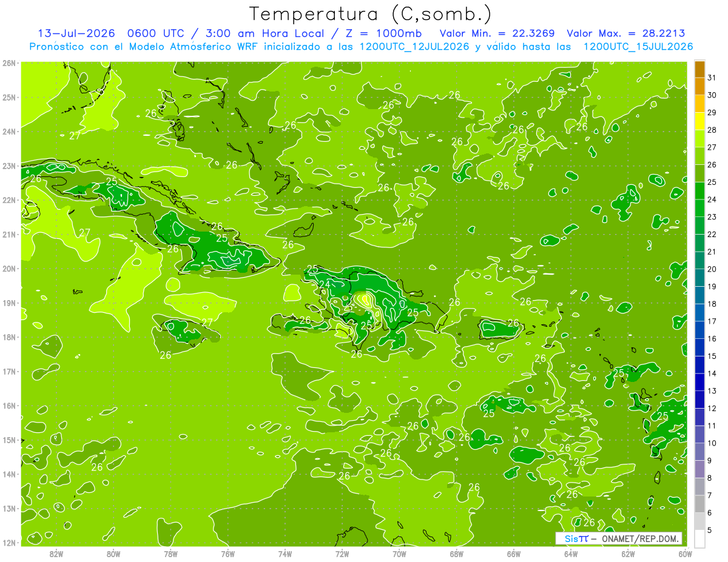Click the "70W" longitude axis label
This screenshot has height=562, width=728.
399,554
